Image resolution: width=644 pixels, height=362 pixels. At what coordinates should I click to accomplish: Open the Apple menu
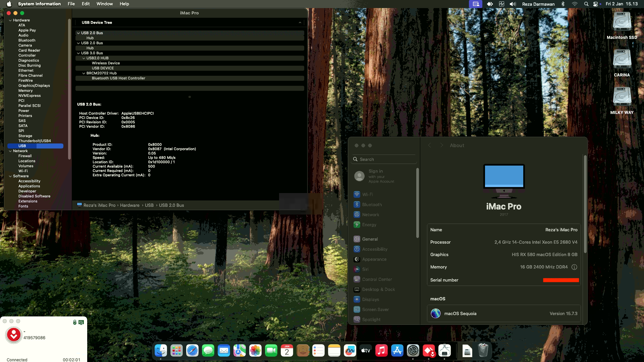[9, 4]
